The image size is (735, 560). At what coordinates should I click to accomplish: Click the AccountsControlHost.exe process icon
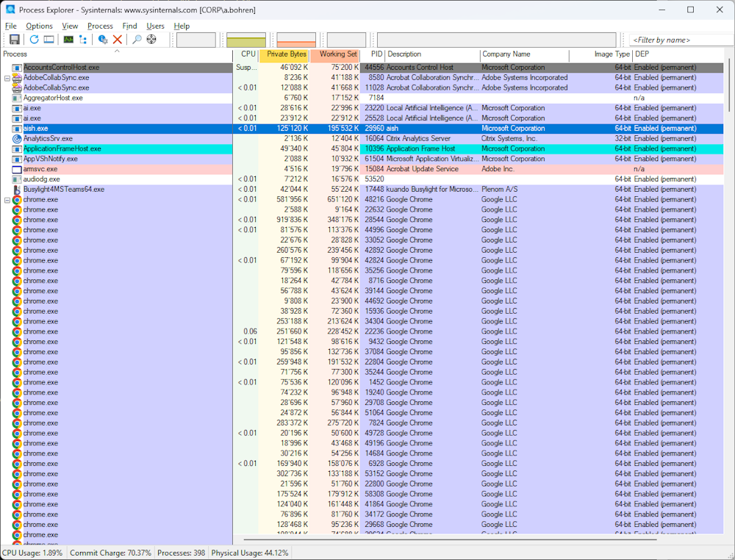pyautogui.click(x=17, y=68)
